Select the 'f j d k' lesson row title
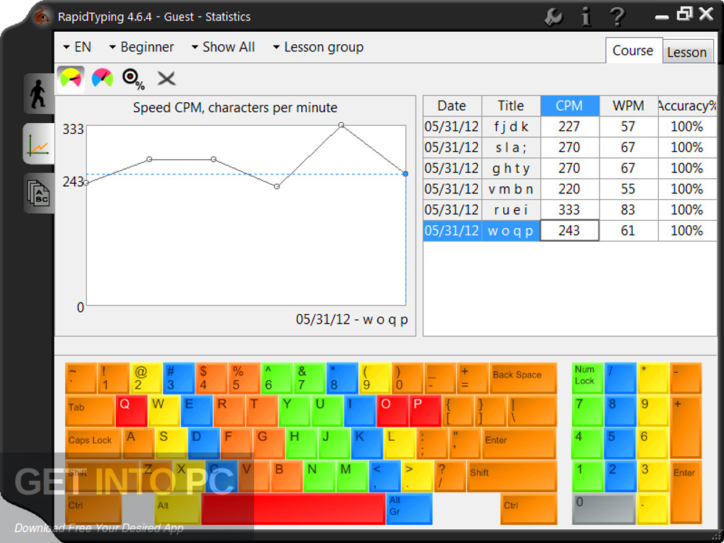 pyautogui.click(x=511, y=127)
